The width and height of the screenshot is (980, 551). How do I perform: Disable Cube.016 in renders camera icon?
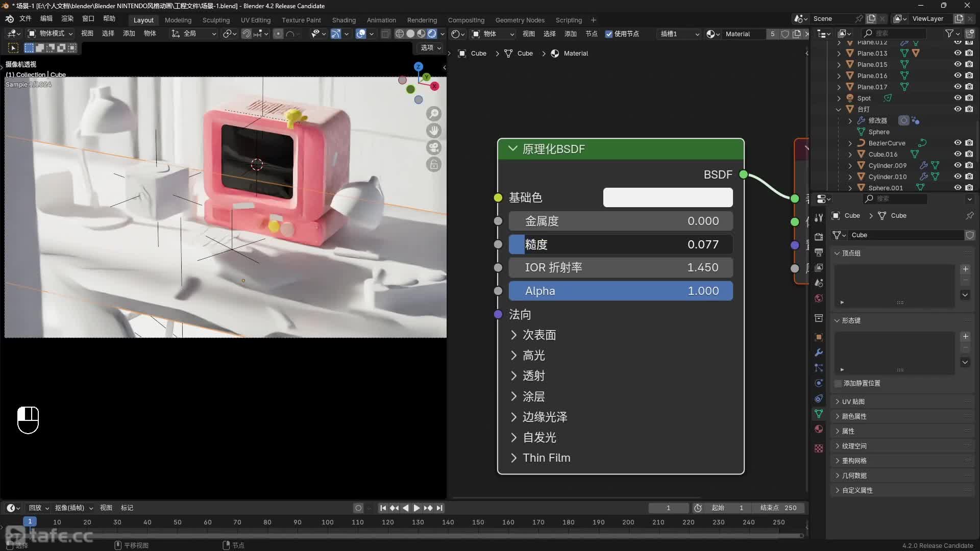click(x=969, y=154)
